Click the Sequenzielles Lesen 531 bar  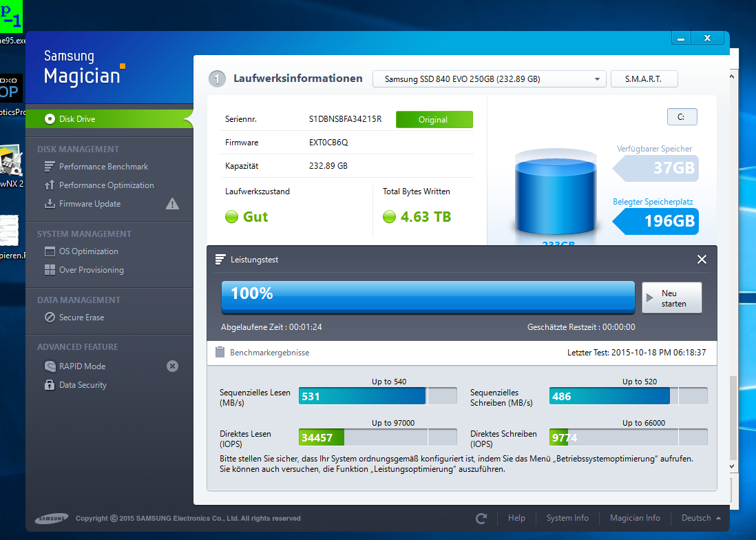point(377,396)
